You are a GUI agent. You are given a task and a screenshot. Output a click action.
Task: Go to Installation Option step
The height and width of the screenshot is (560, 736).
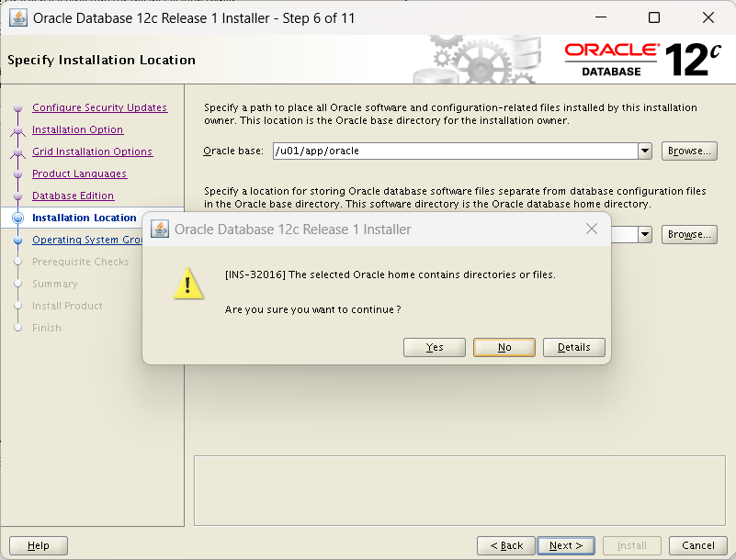click(77, 129)
